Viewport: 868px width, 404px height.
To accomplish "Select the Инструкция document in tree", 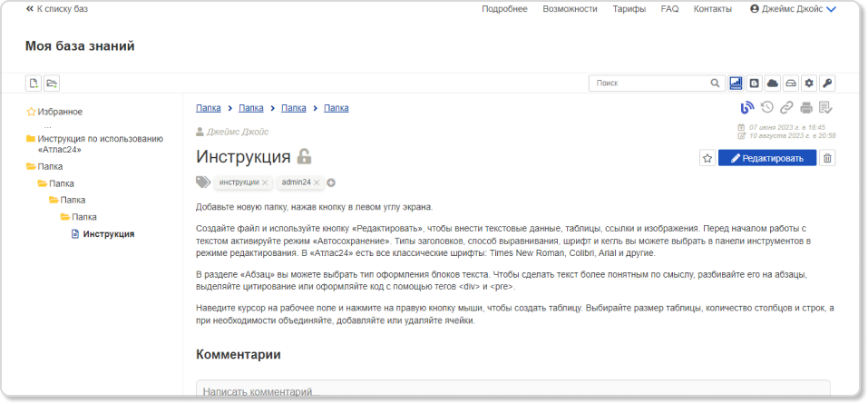I will tap(109, 234).
